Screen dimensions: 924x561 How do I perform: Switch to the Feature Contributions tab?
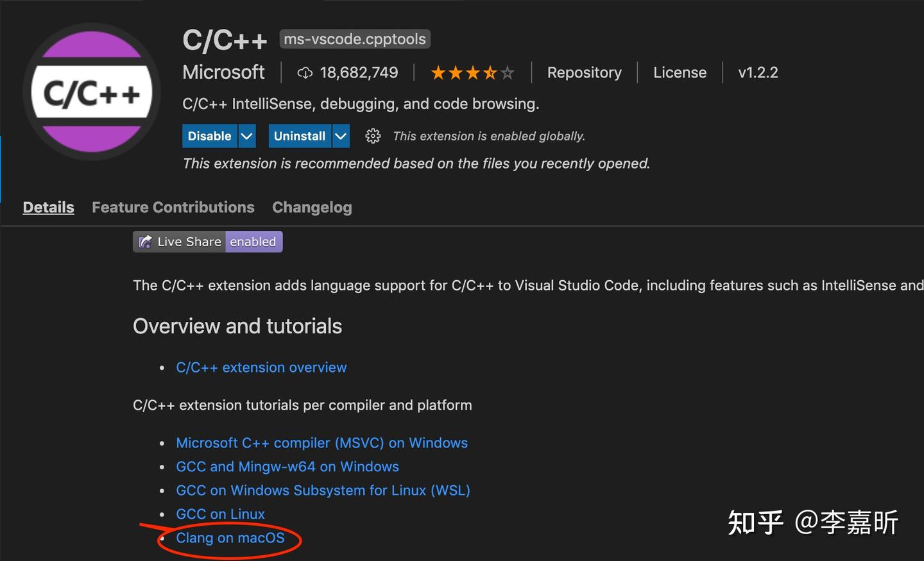[173, 207]
